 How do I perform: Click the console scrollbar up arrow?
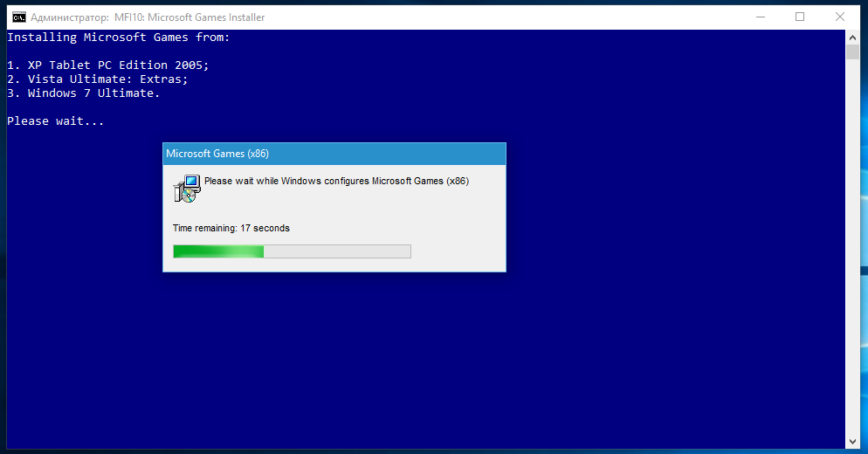852,38
